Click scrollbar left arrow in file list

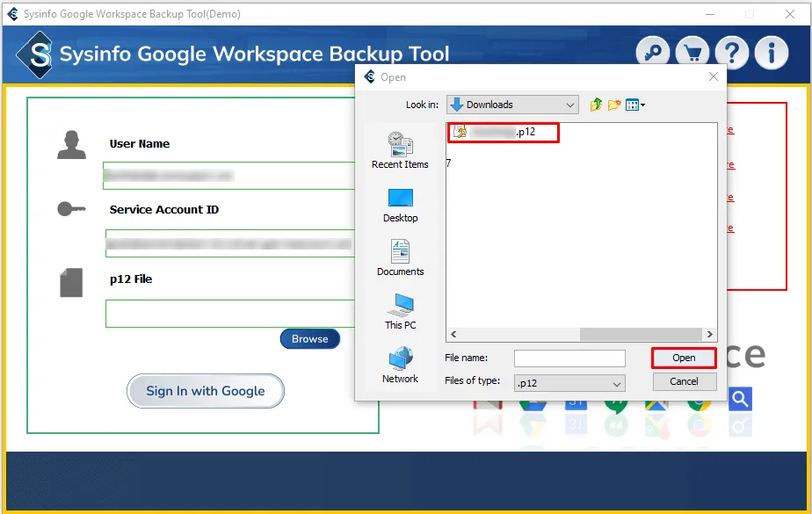[453, 335]
